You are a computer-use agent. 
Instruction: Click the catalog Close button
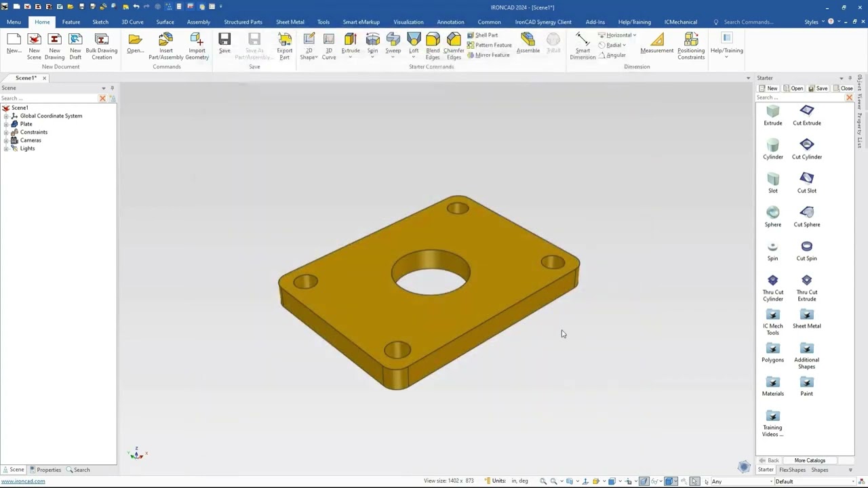843,88
